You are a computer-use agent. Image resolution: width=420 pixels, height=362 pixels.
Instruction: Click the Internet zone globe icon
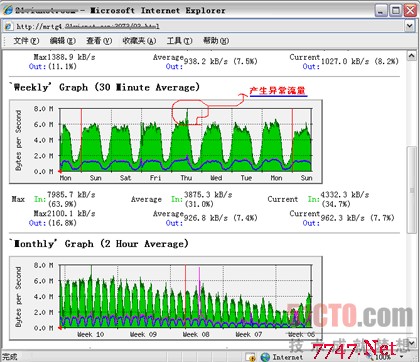click(265, 357)
